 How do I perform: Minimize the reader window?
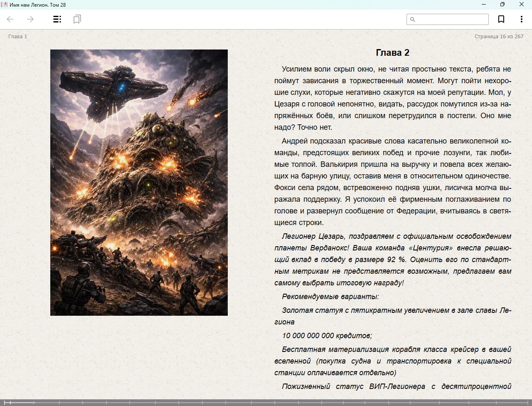click(x=484, y=5)
